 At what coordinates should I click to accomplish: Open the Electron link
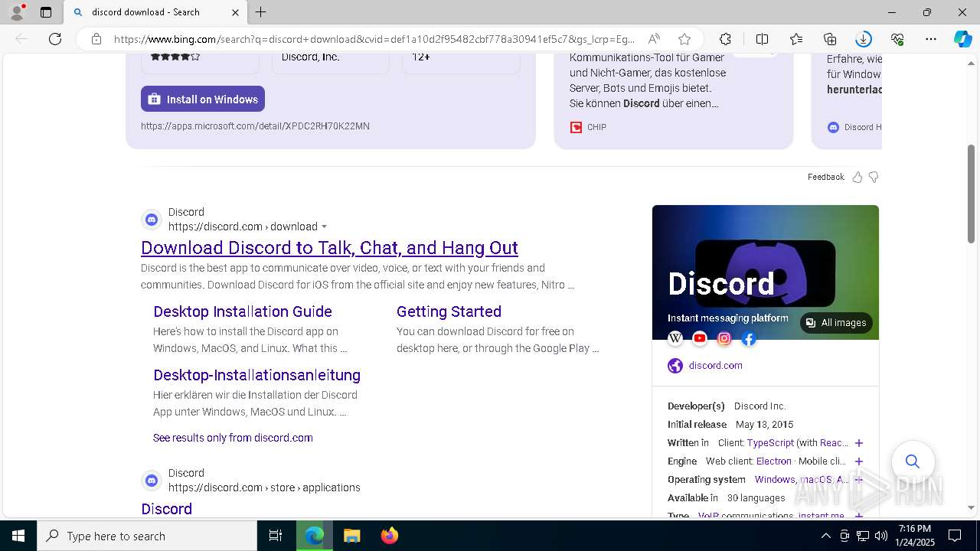point(774,461)
